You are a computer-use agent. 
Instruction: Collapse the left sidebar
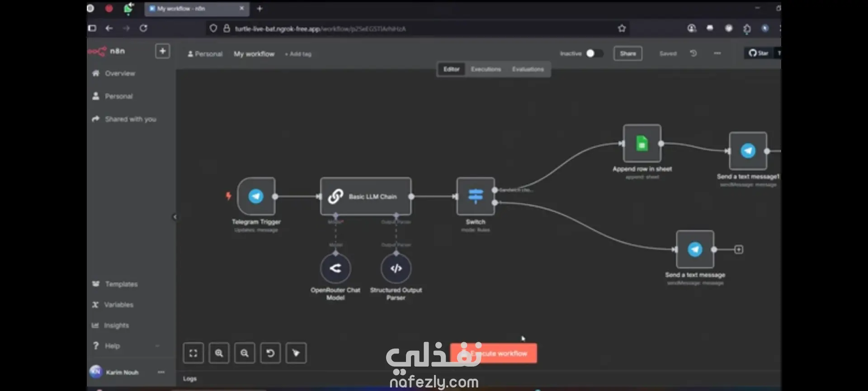(175, 217)
